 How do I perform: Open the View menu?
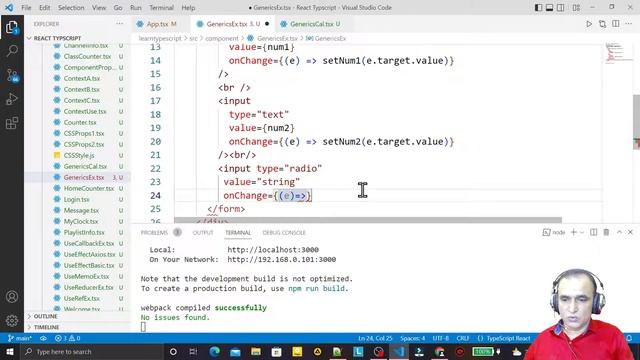point(99,7)
